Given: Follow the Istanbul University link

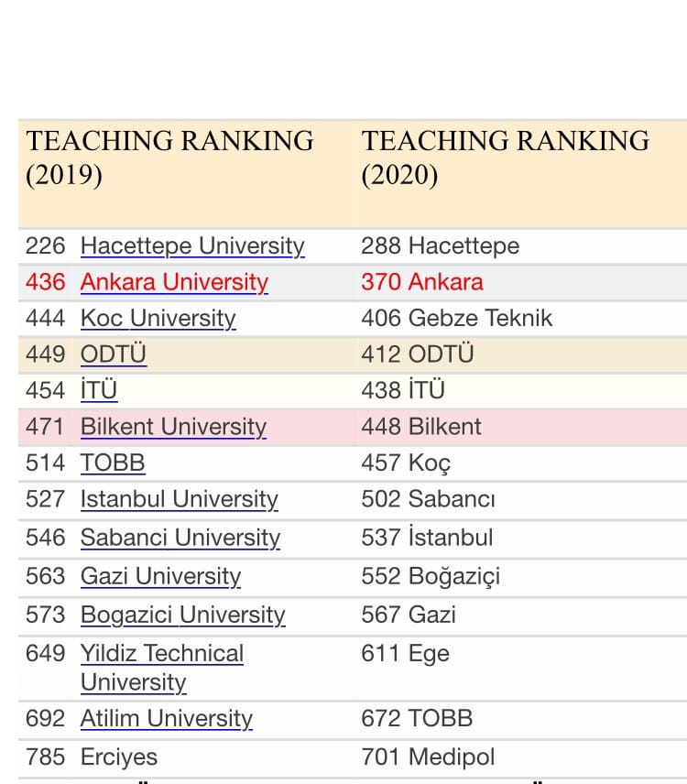Looking at the screenshot, I should [180, 499].
